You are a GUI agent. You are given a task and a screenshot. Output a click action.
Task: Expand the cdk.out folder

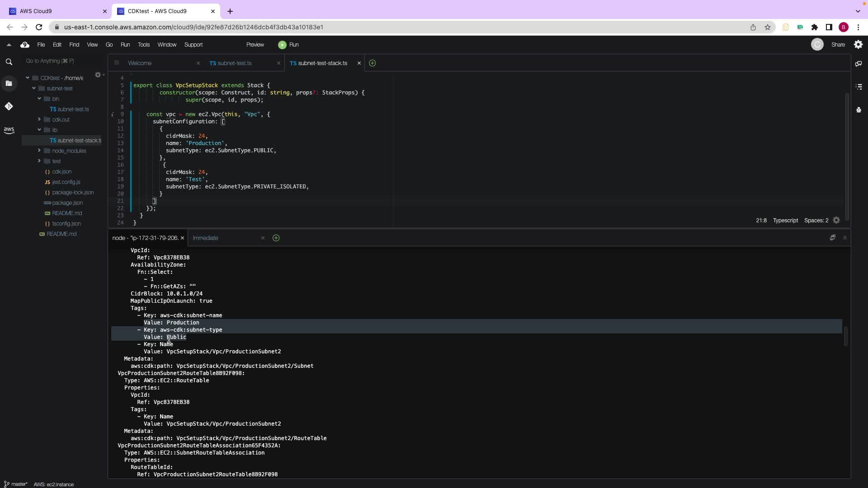39,119
